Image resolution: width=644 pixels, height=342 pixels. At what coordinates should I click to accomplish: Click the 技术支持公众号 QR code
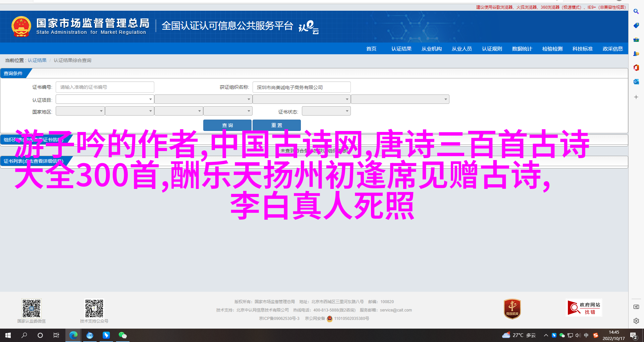(94, 308)
